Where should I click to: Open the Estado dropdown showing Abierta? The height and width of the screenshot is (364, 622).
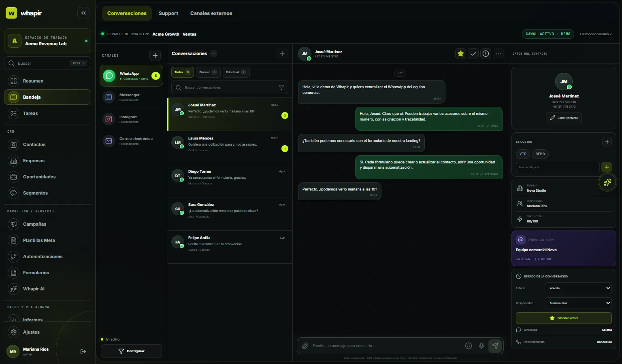pyautogui.click(x=578, y=288)
